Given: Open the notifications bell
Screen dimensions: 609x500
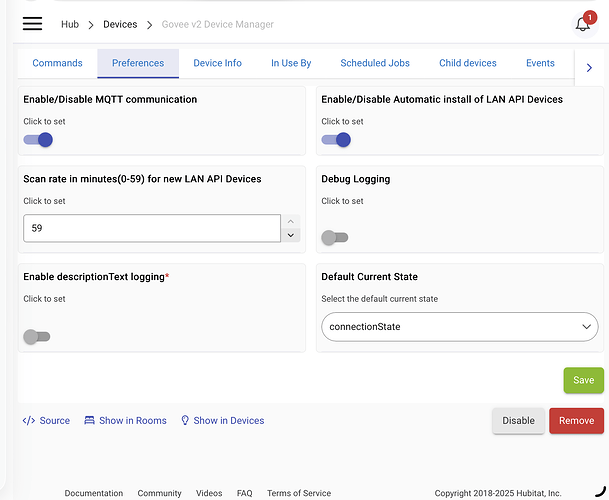Looking at the screenshot, I should pos(583,23).
